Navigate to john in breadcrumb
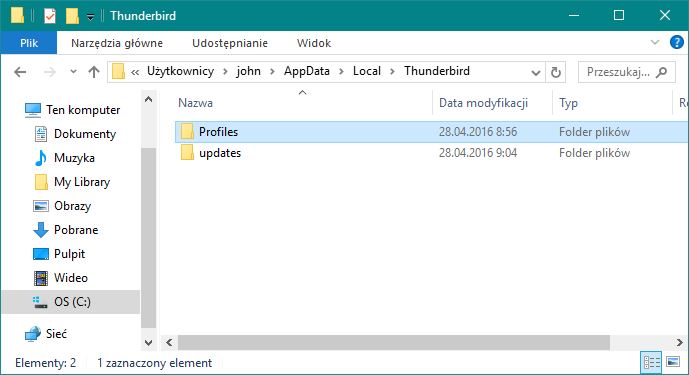Screen dimensions: 689x375 click(x=248, y=71)
